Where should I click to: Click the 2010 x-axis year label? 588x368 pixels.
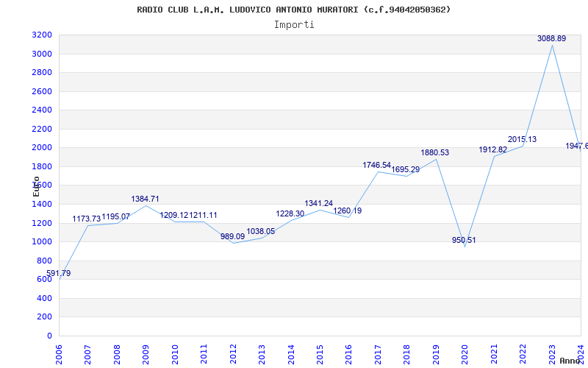tap(175, 354)
